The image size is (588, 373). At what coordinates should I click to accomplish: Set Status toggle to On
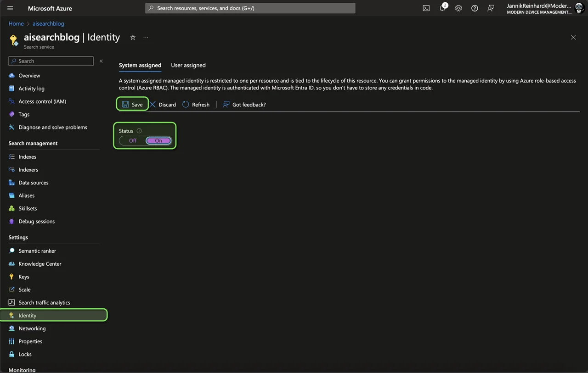tap(158, 141)
